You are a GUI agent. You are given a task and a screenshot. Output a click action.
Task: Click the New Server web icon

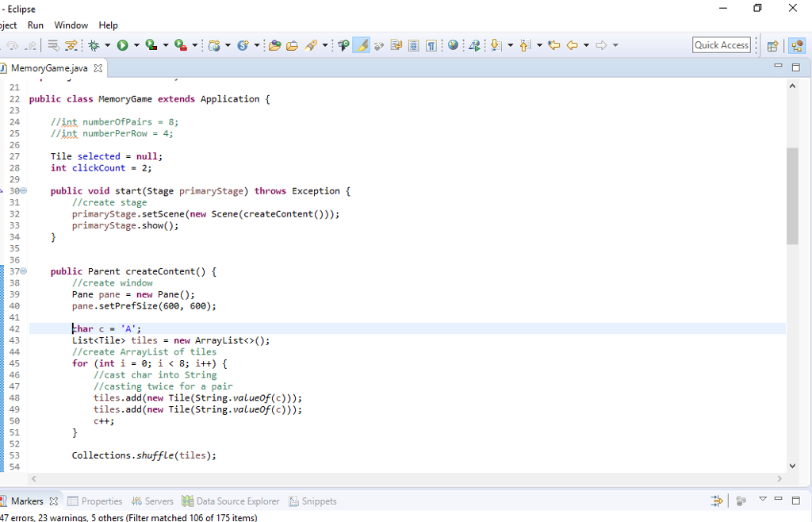click(214, 45)
